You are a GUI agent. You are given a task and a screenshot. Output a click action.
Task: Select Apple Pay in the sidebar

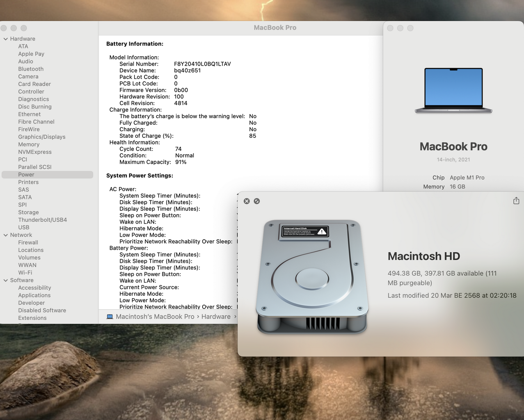tap(31, 54)
